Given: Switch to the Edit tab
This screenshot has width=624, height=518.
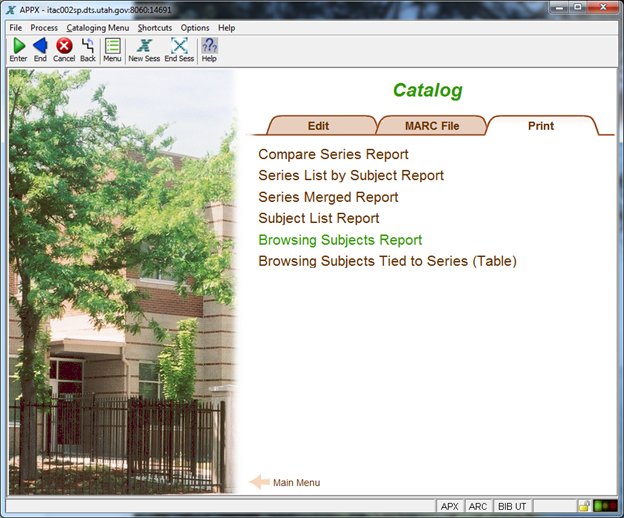Looking at the screenshot, I should click(318, 126).
